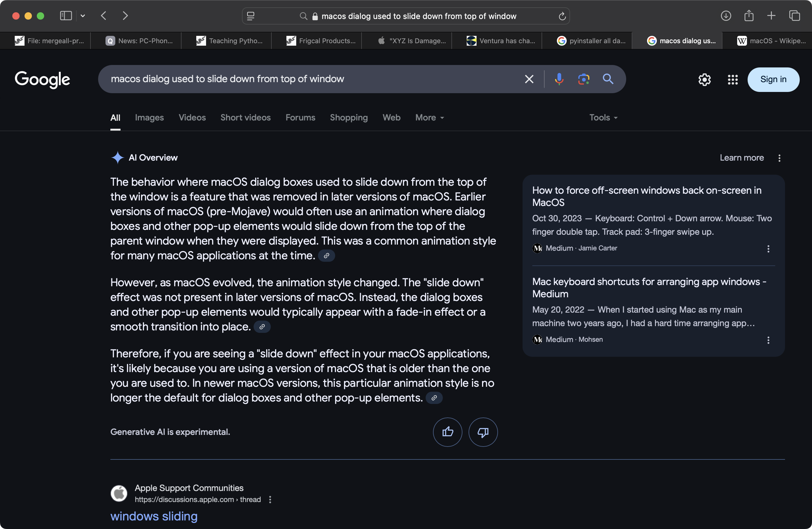
Task: Show the tab overview
Action: pos(794,16)
